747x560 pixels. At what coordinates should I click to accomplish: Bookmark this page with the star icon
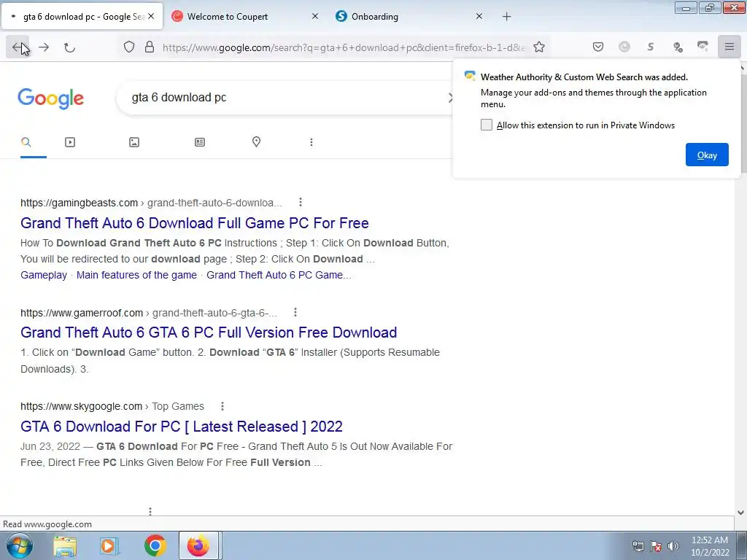[539, 47]
